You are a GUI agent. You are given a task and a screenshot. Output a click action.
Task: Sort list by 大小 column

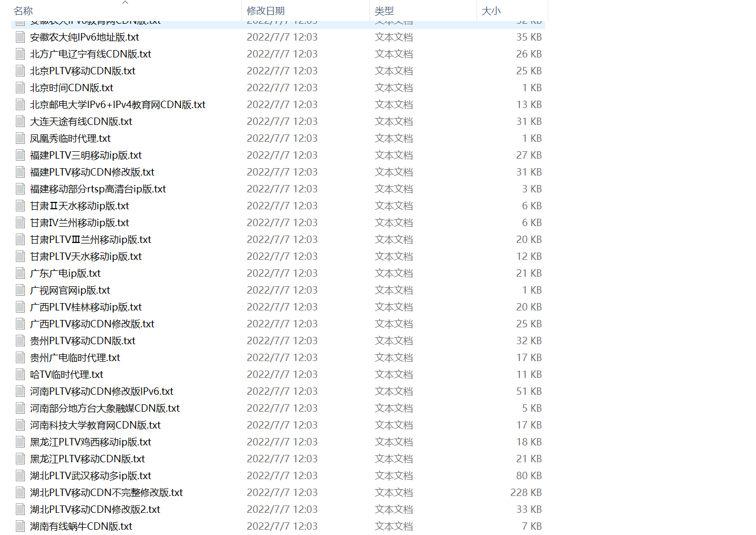(x=491, y=11)
